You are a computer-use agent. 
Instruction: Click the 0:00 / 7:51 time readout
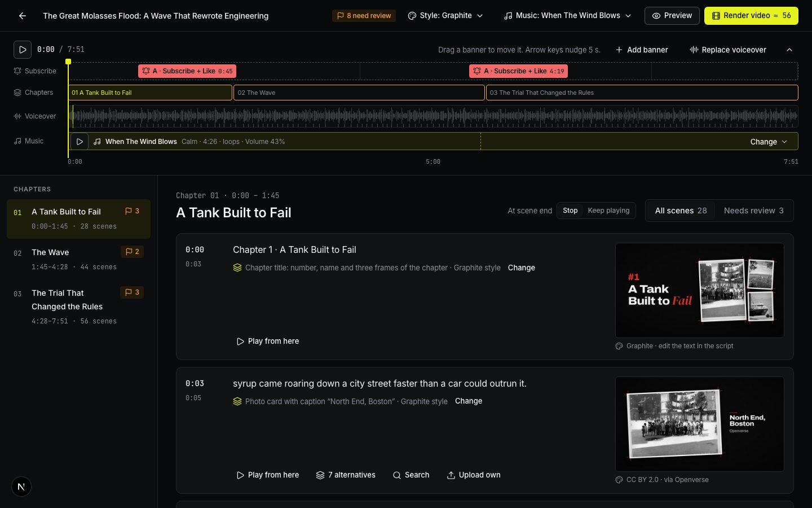pos(61,50)
